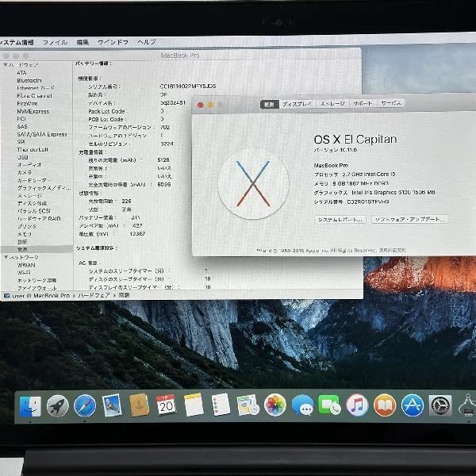Select SAS in sidebar

(x=22, y=126)
